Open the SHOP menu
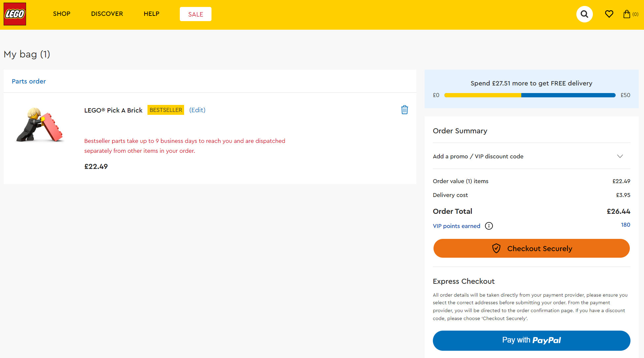 pyautogui.click(x=62, y=14)
